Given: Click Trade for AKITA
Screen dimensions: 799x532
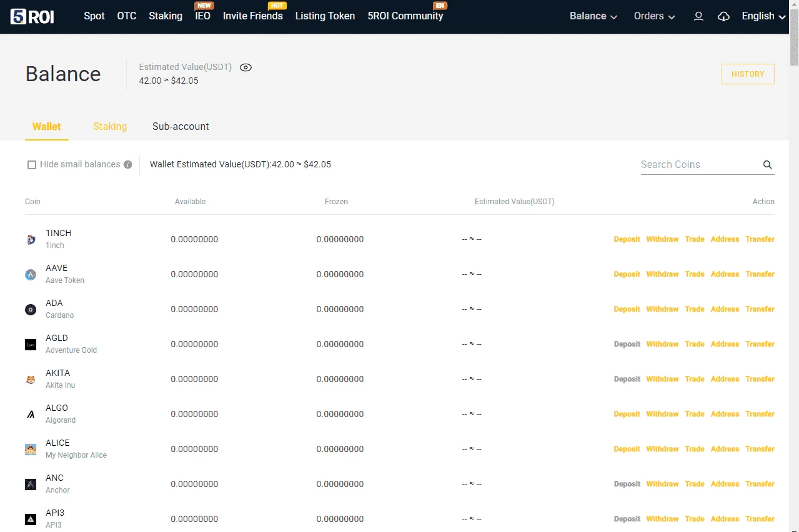Looking at the screenshot, I should point(695,379).
